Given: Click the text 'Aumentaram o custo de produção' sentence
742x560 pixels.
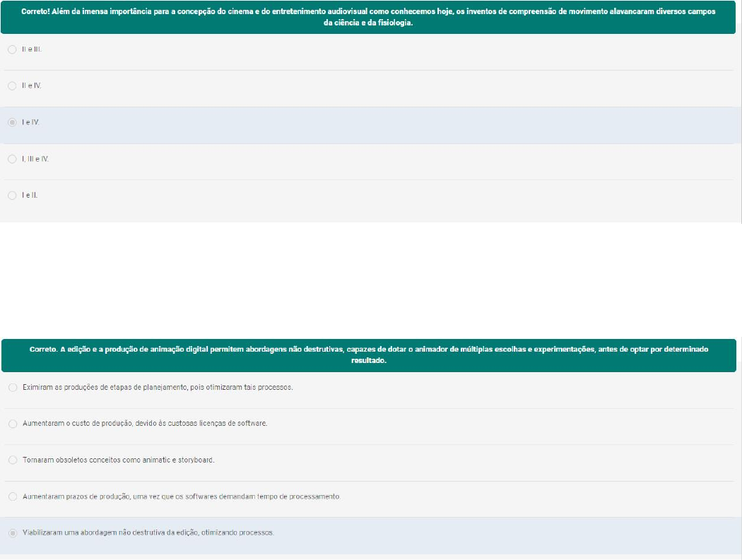Looking at the screenshot, I should click(145, 424).
